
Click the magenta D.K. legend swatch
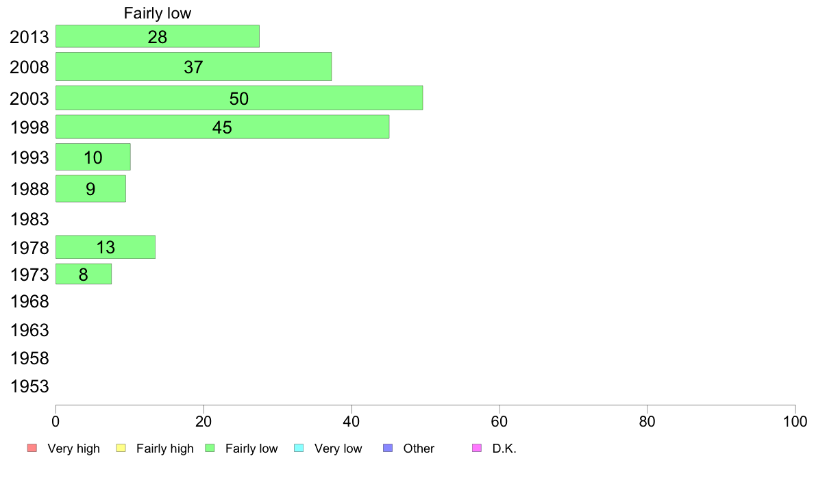(477, 448)
